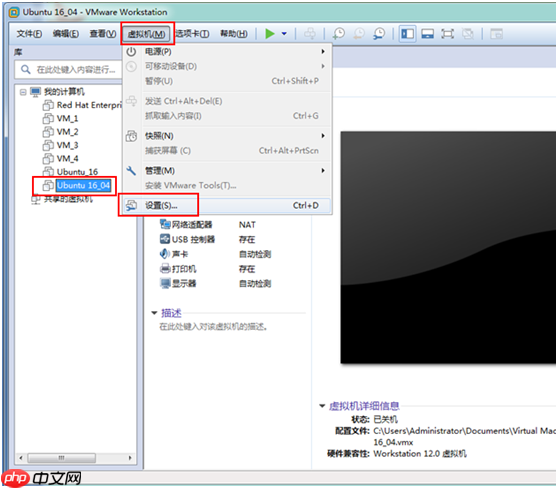This screenshot has width=558, height=488.
Task: Toggle the library sidebar view icon
Action: 407,34
